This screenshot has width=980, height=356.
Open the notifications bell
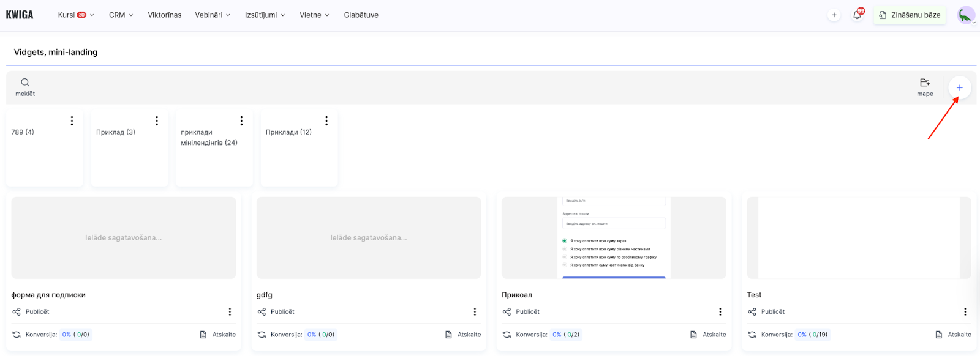click(857, 15)
